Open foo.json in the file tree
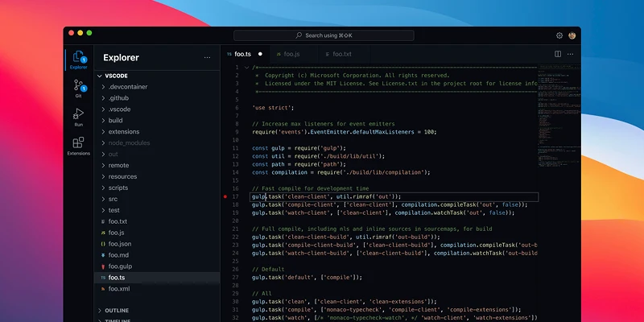 tap(157, 244)
